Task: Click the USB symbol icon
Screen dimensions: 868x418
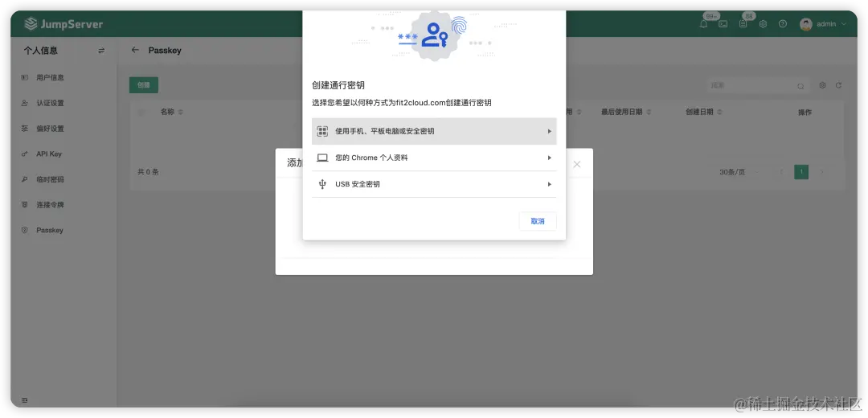Action: pyautogui.click(x=322, y=184)
